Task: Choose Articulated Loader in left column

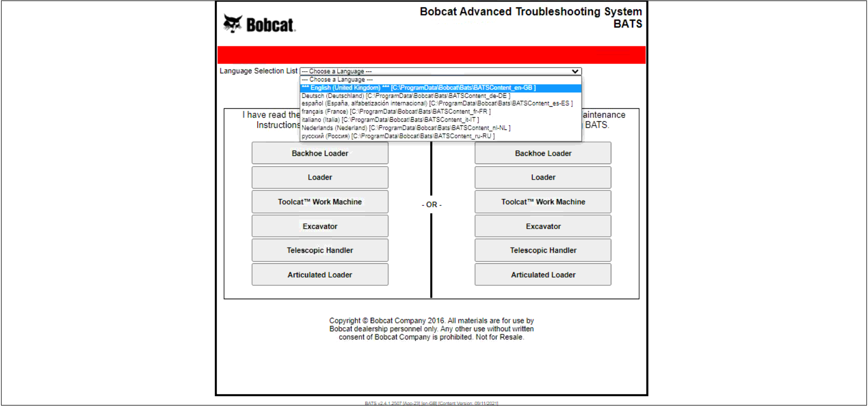Action: coord(320,275)
